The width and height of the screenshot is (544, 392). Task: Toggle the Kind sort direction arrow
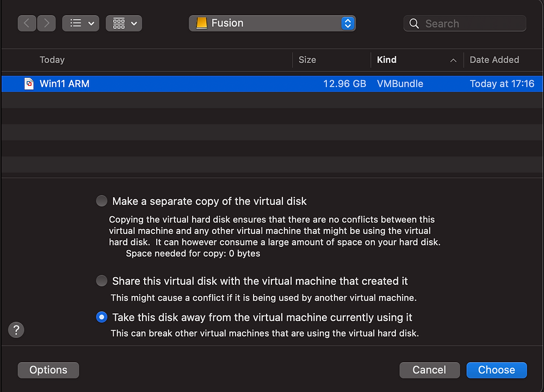point(453,60)
